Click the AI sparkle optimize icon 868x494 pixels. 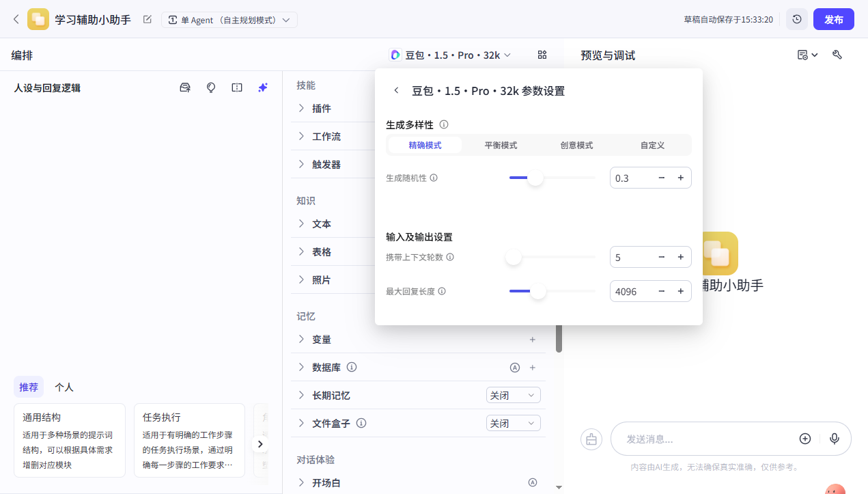[262, 87]
